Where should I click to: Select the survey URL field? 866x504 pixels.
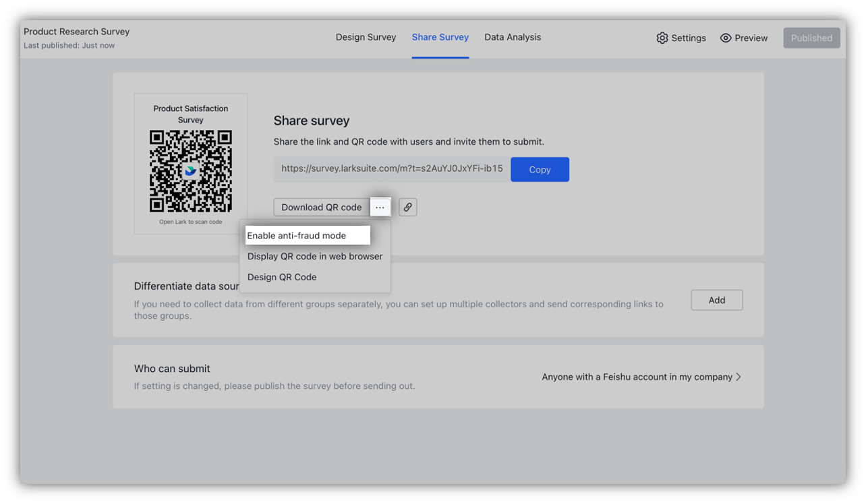[390, 169]
